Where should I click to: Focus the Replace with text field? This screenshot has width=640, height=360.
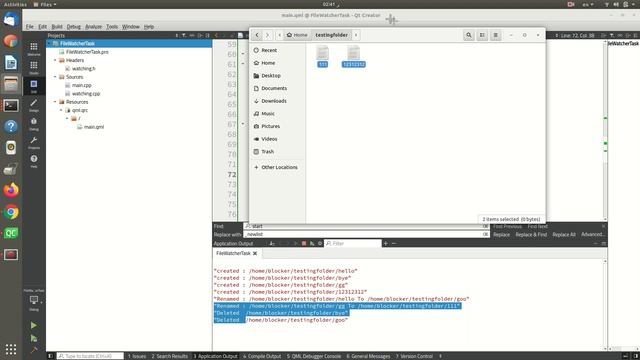pyautogui.click(x=367, y=234)
